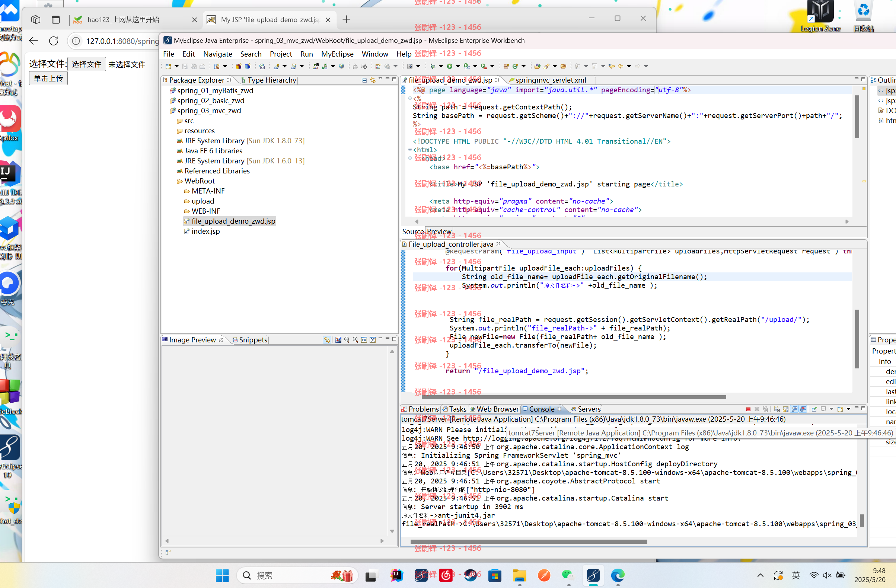Toggle Show Console on standard output change
This screenshot has width=896, height=588.
click(794, 409)
